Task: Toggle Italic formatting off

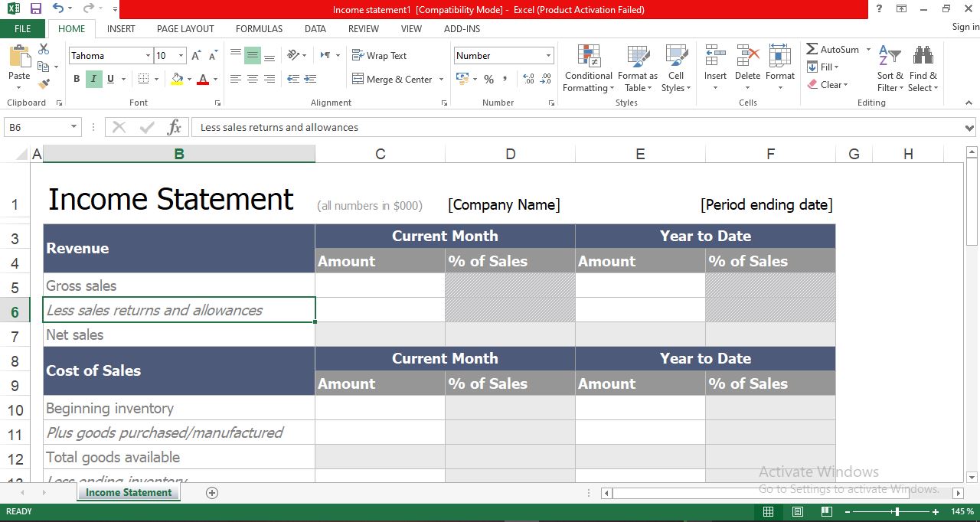Action: 93,79
